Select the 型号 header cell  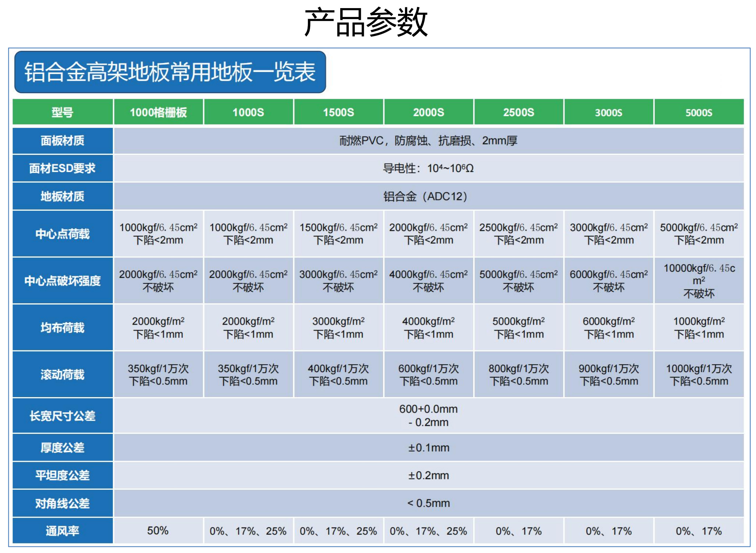63,112
